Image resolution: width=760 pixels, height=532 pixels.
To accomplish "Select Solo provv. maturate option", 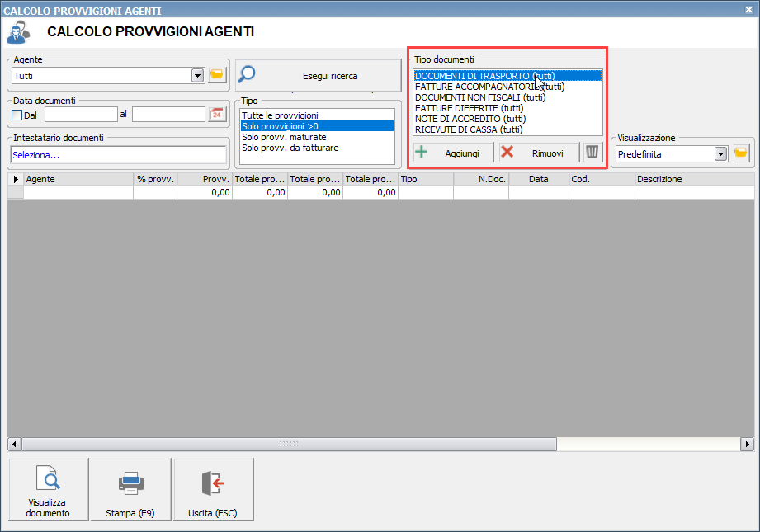I will tap(317, 137).
